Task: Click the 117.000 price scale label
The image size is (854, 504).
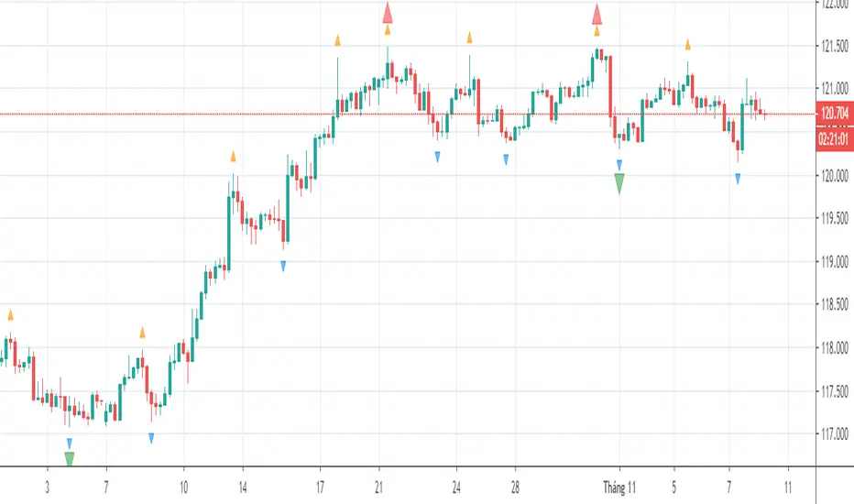Action: [833, 435]
